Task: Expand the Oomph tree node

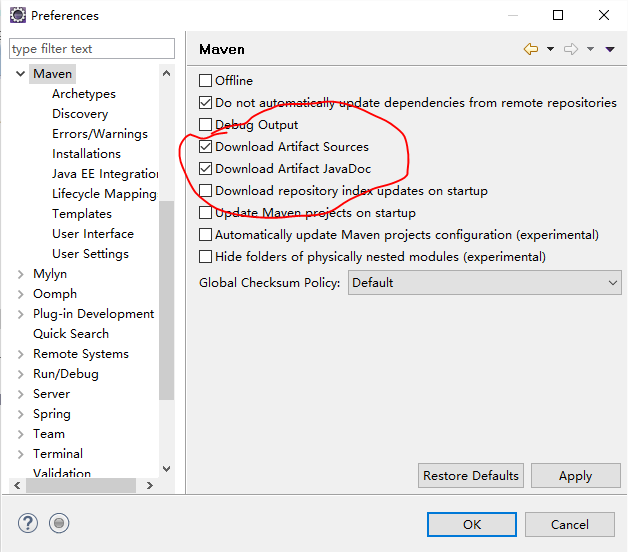Action: tap(20, 294)
